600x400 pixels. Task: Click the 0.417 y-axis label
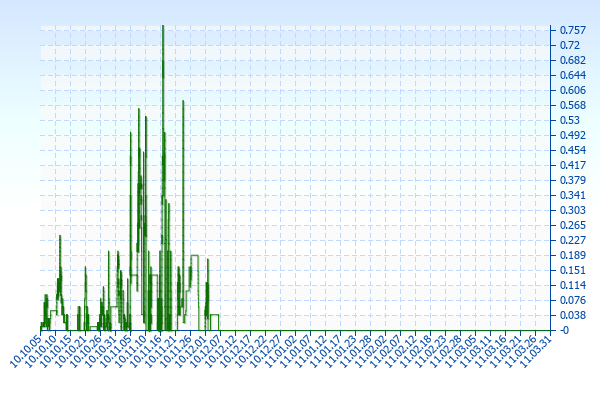click(572, 165)
